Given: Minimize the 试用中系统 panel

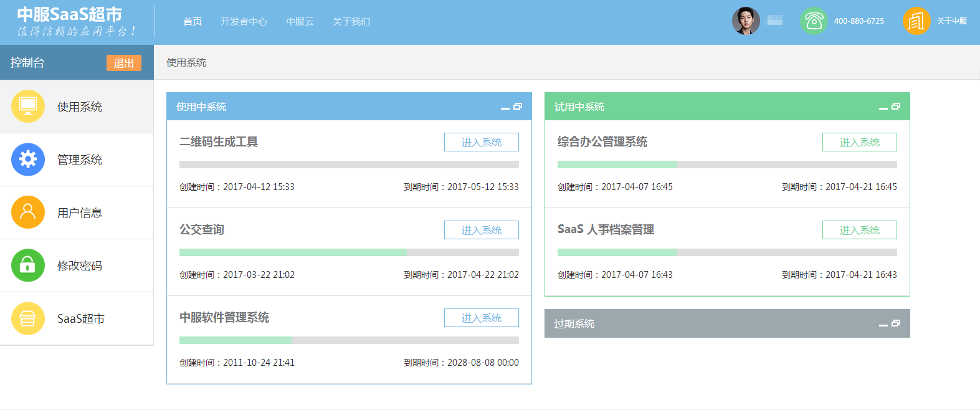Looking at the screenshot, I should click(x=883, y=107).
